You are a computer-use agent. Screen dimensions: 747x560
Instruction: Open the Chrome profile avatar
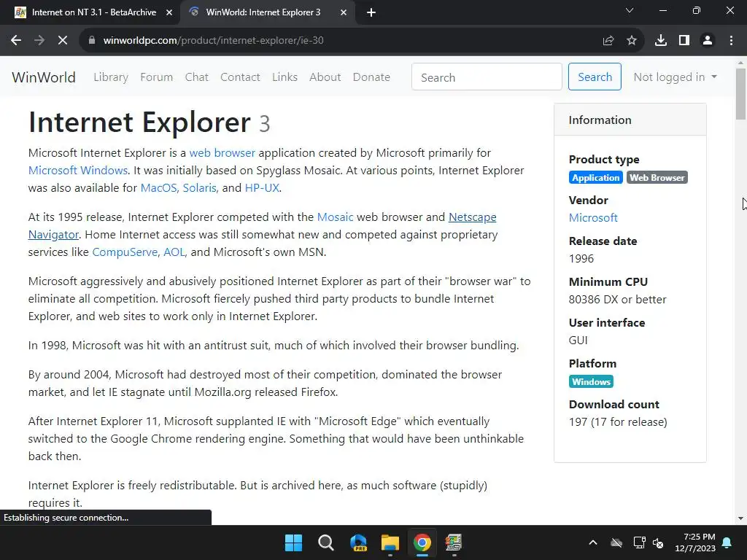[x=708, y=41]
